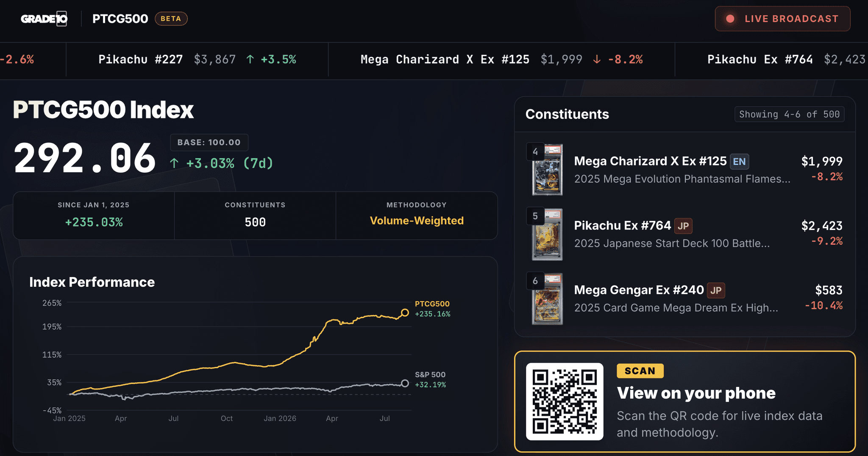
Task: Click Pikachu Ex #764 in the ticker
Action: (760, 59)
